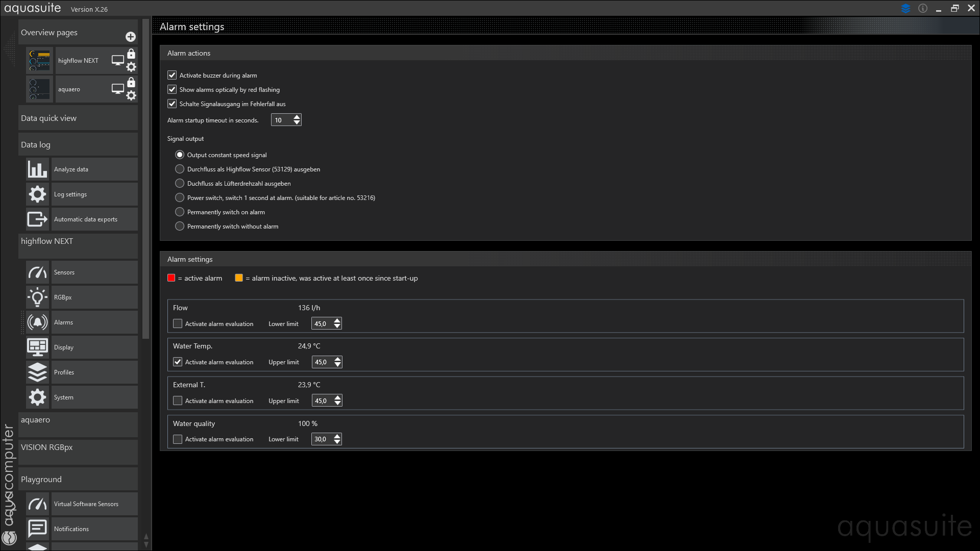Click the Alarm startup timeout value field
The image size is (980, 551).
pyautogui.click(x=282, y=120)
